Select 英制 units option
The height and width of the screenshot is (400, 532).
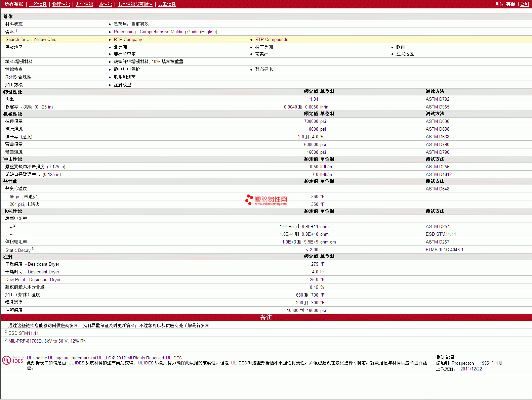tap(510, 4)
